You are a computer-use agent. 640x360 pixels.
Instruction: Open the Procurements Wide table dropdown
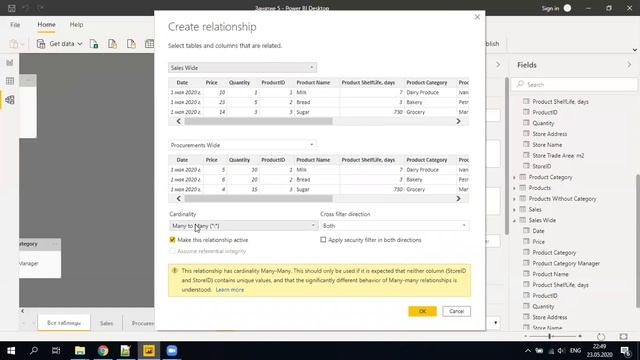[x=242, y=145]
